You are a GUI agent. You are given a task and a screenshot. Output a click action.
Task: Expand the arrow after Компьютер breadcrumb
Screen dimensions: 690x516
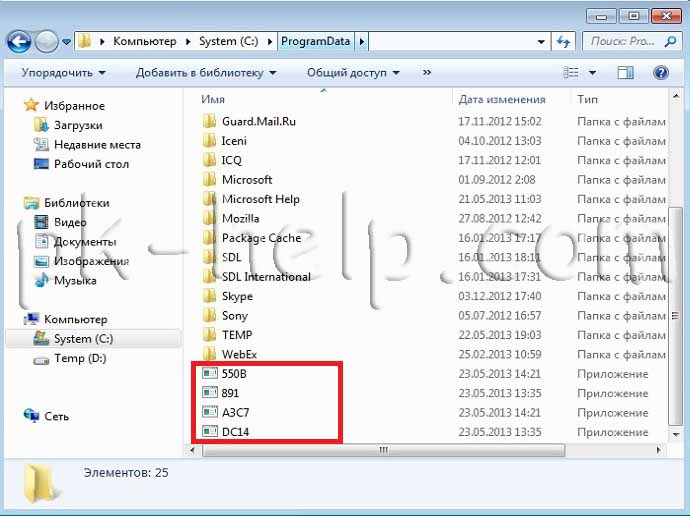pyautogui.click(x=188, y=42)
